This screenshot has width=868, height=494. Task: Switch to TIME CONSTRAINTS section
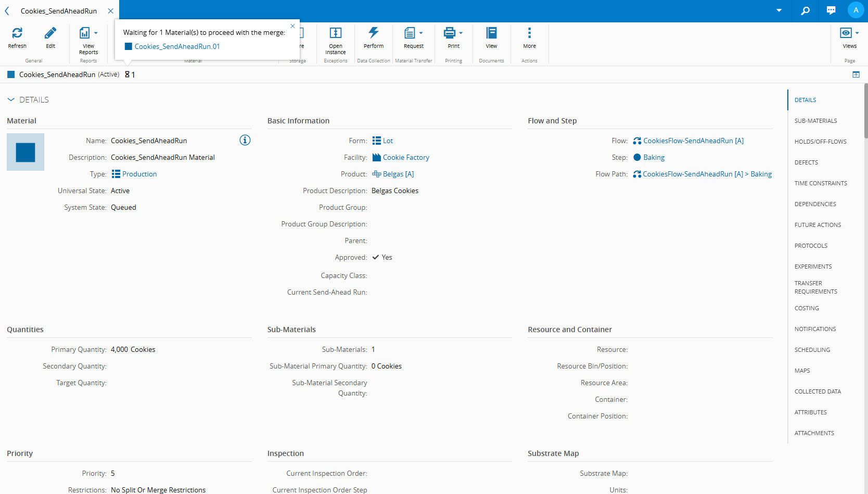coord(821,183)
